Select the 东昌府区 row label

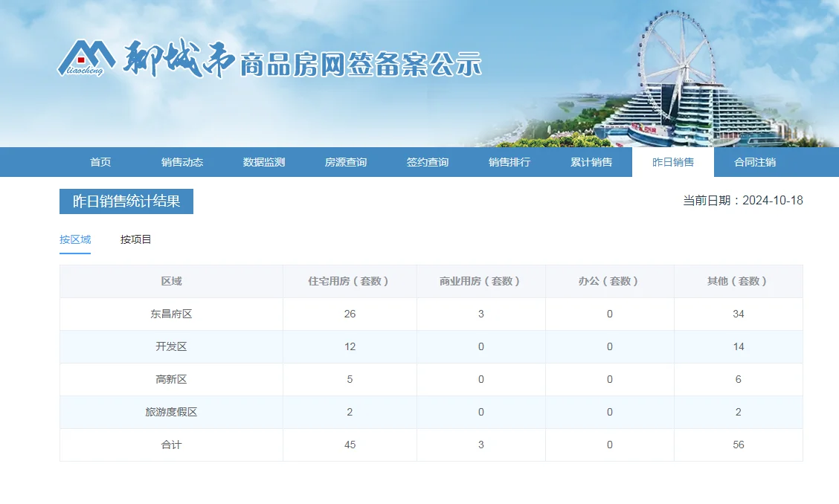[x=171, y=314]
